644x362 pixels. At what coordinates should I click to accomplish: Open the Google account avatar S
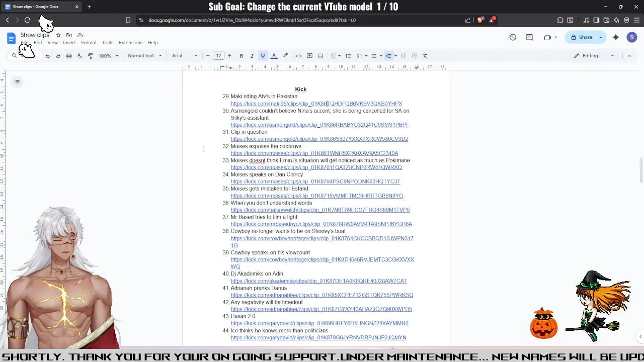[x=632, y=37]
